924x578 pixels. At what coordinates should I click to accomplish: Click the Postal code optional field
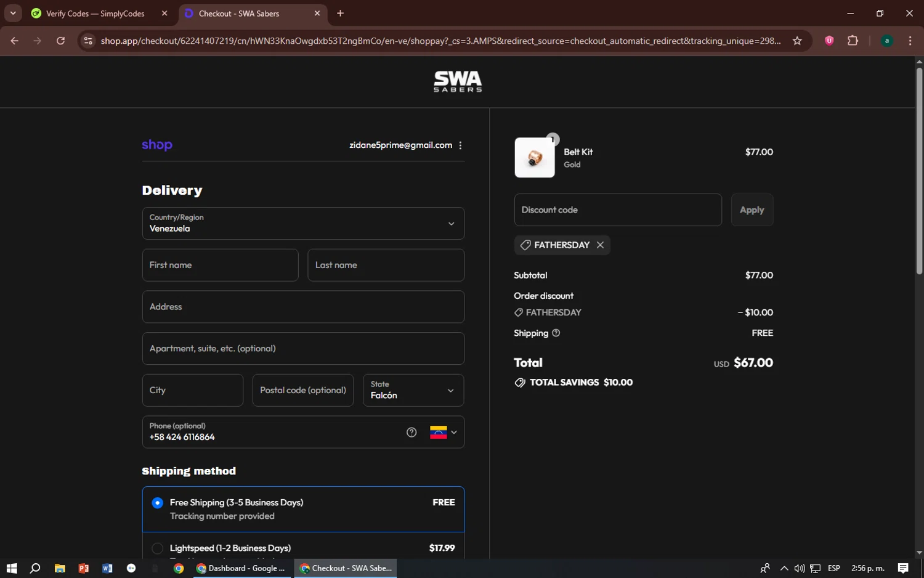[x=303, y=391]
